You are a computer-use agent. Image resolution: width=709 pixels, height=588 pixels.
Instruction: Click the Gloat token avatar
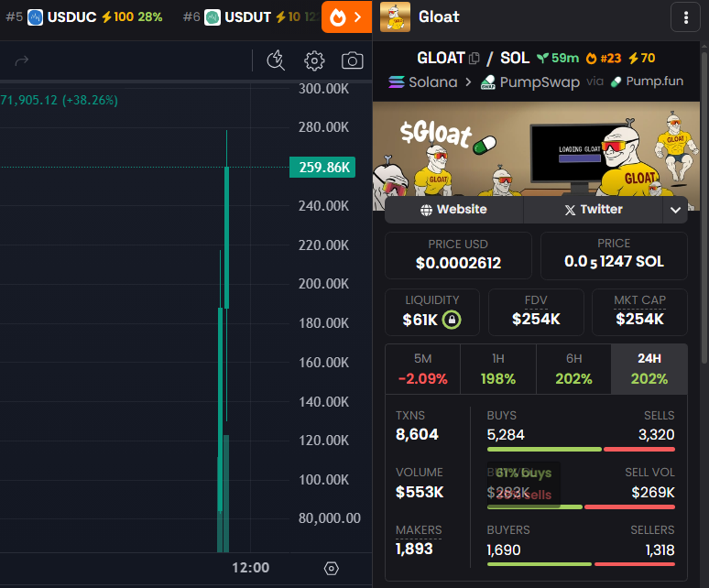coord(395,16)
